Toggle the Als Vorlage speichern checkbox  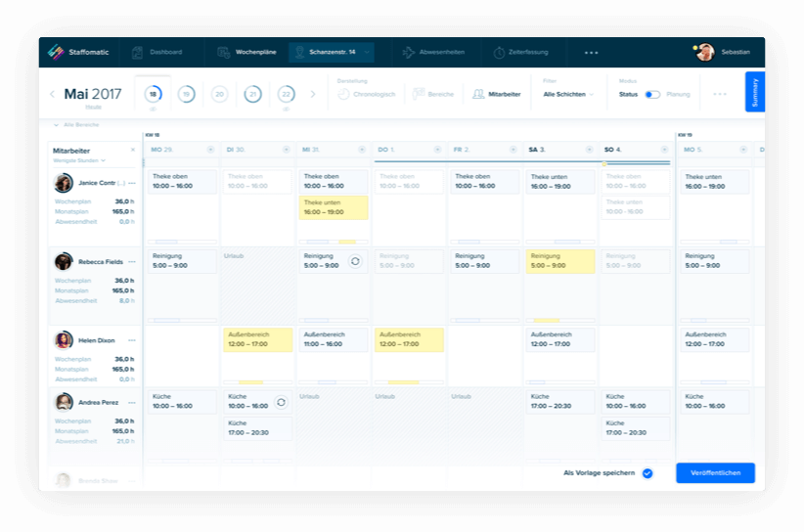click(x=647, y=473)
